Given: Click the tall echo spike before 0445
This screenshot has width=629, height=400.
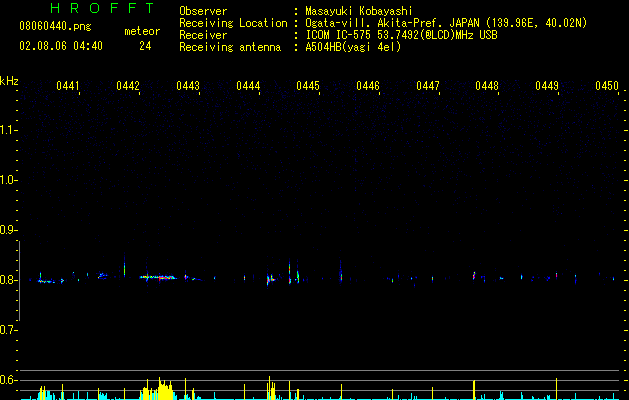Looking at the screenshot, I should pyautogui.click(x=289, y=272).
